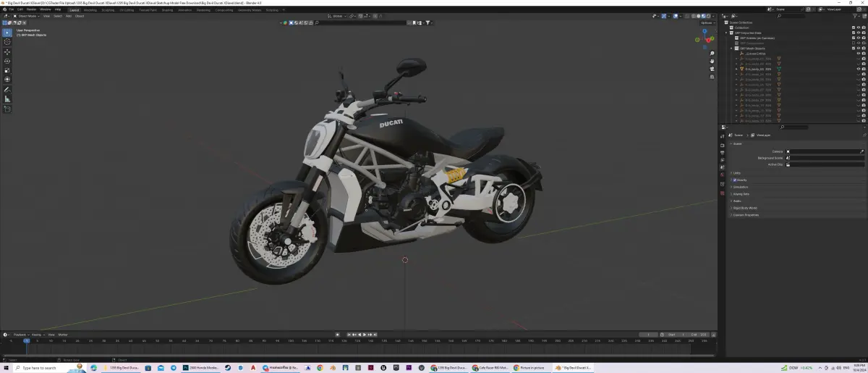The width and height of the screenshot is (868, 373).
Task: Click the timeline Start frame field
Action: (676, 335)
